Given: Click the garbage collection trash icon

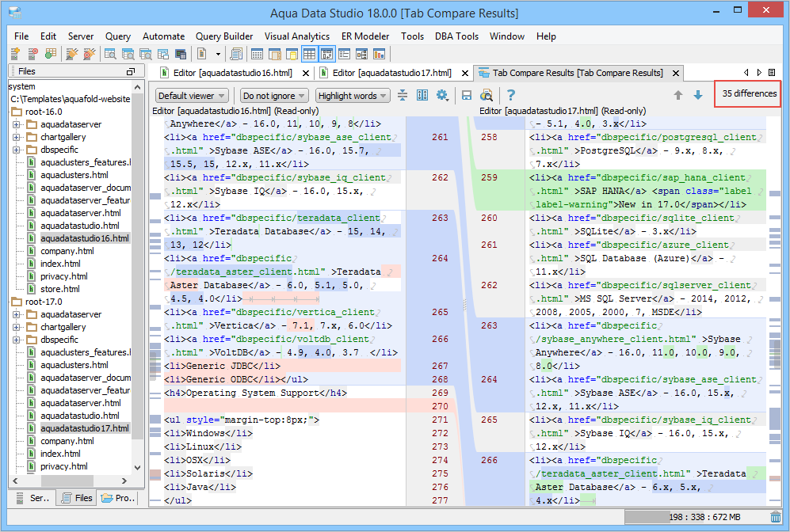Looking at the screenshot, I should point(775,517).
